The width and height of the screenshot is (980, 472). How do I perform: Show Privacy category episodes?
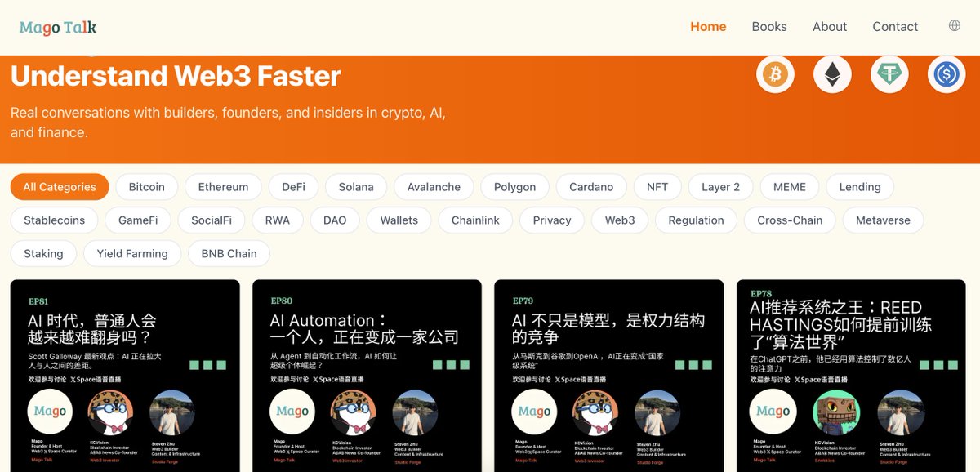point(552,220)
